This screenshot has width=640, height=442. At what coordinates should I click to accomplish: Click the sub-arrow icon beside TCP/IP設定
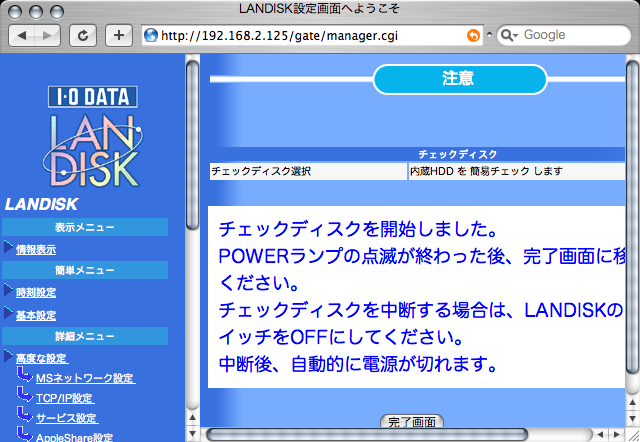tap(24, 395)
